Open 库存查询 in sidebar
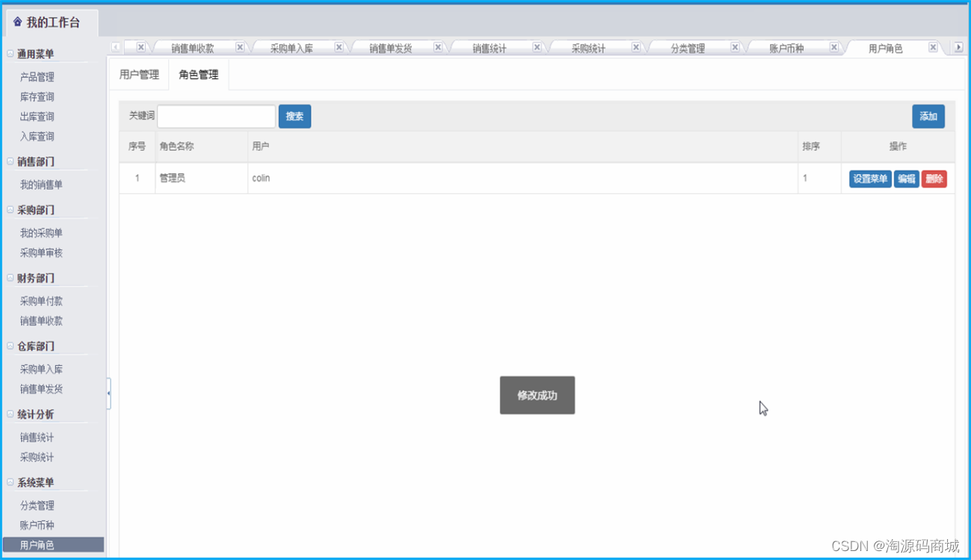 37,97
